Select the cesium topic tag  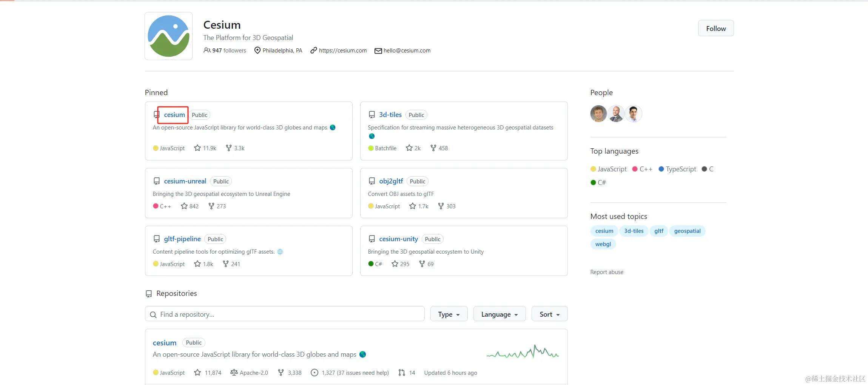pyautogui.click(x=604, y=231)
